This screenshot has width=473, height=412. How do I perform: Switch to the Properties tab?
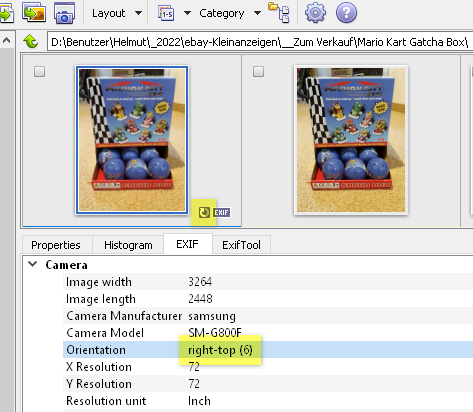click(56, 245)
